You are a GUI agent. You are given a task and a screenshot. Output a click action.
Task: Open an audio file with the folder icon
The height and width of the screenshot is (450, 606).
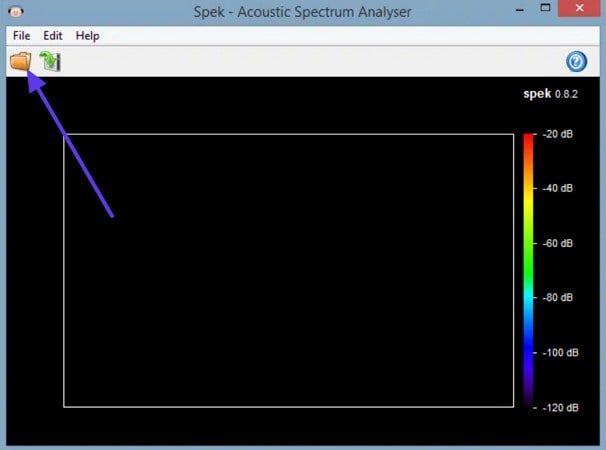click(x=20, y=61)
